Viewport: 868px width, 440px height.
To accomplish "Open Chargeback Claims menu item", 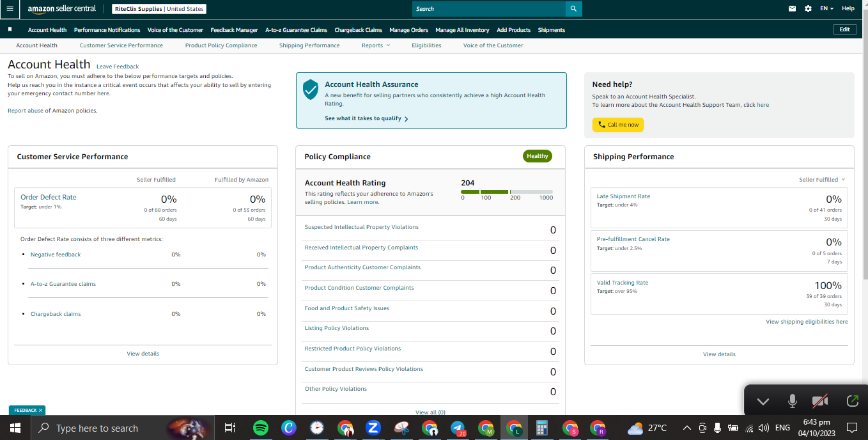I will (x=359, y=30).
